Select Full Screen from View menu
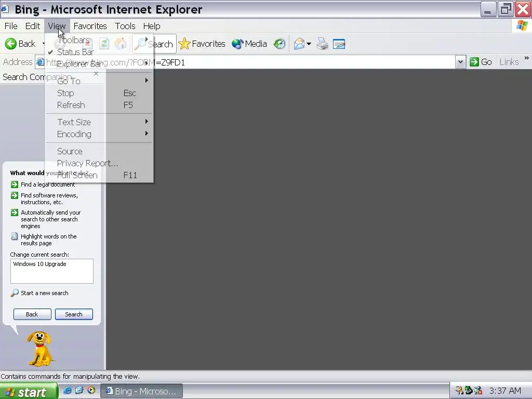532x399 pixels. (x=99, y=175)
